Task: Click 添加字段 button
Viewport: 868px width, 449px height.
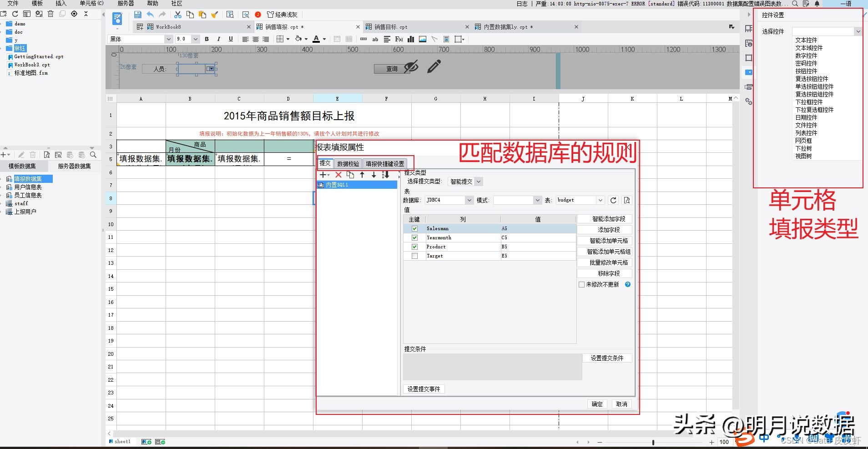Action: tap(604, 230)
